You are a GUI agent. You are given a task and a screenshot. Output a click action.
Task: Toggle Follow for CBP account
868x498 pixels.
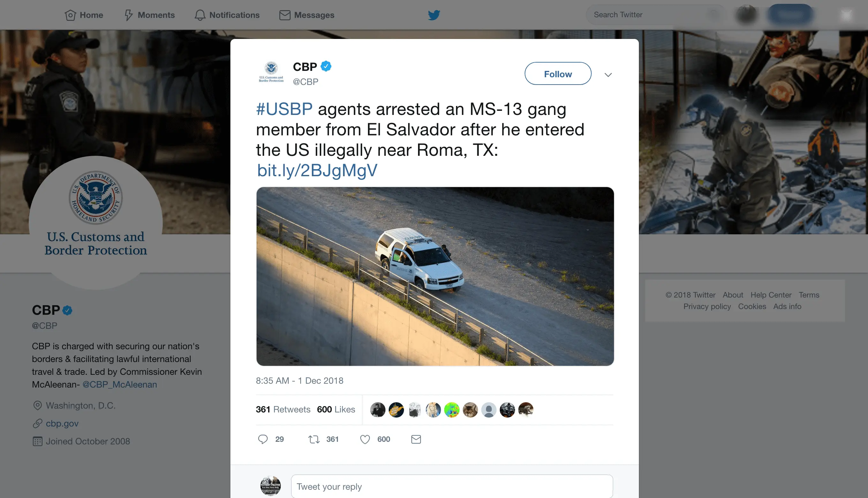click(x=558, y=73)
